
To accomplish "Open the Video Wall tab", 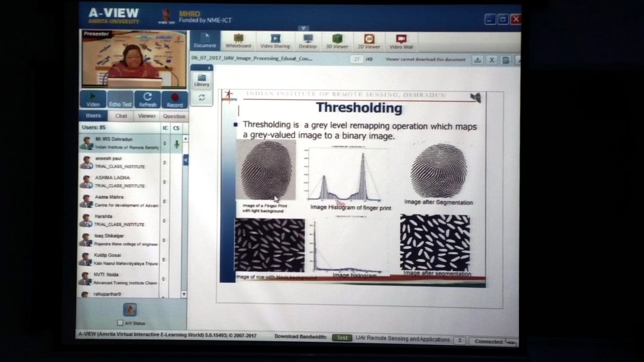I will (x=401, y=41).
